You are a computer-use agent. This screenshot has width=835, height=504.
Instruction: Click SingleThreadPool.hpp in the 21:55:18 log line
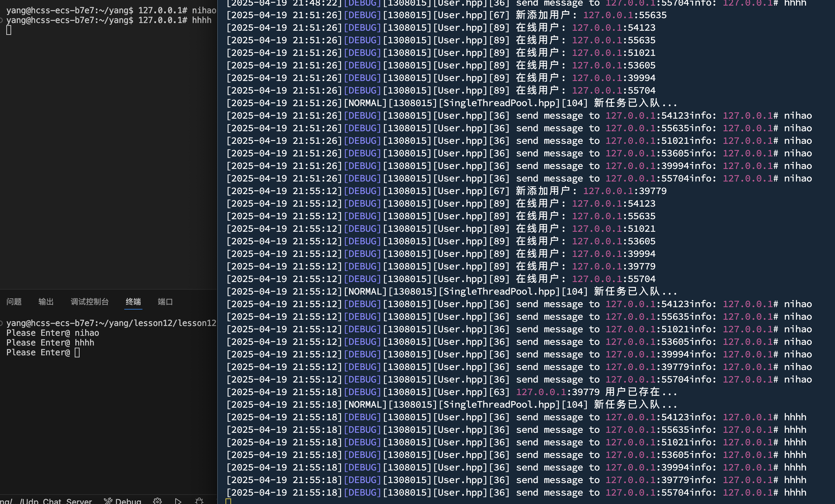coord(499,405)
